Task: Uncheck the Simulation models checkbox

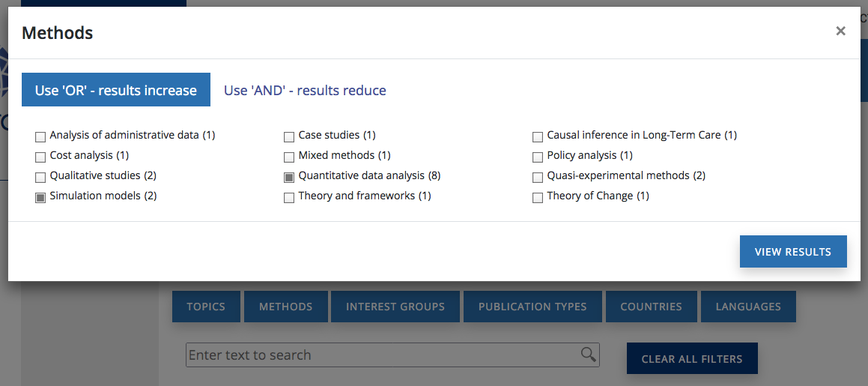Action: pos(40,197)
